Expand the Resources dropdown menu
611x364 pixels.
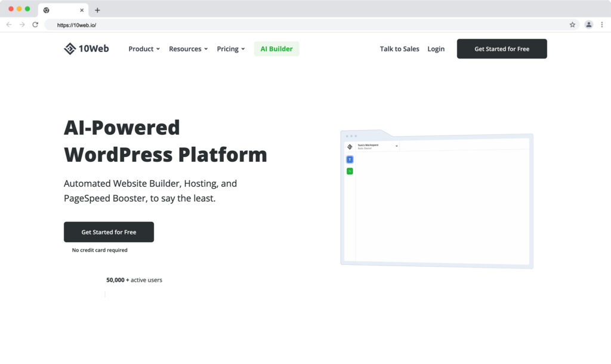coord(188,49)
